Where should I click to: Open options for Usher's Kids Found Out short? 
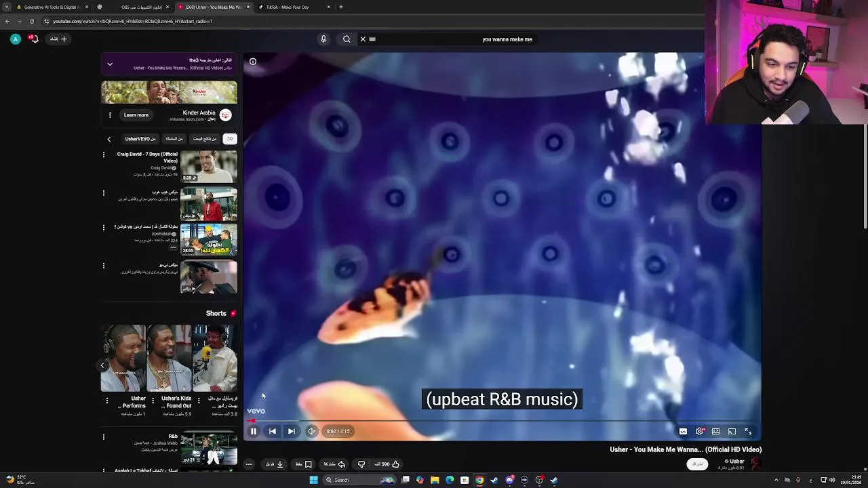pos(153,401)
